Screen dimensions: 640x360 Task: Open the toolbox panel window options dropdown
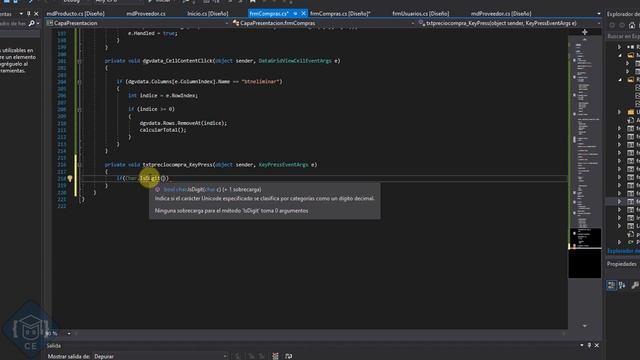(x=21, y=13)
